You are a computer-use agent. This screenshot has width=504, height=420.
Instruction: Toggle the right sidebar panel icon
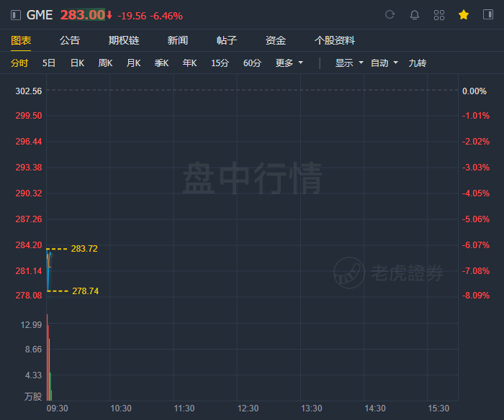pyautogui.click(x=488, y=15)
